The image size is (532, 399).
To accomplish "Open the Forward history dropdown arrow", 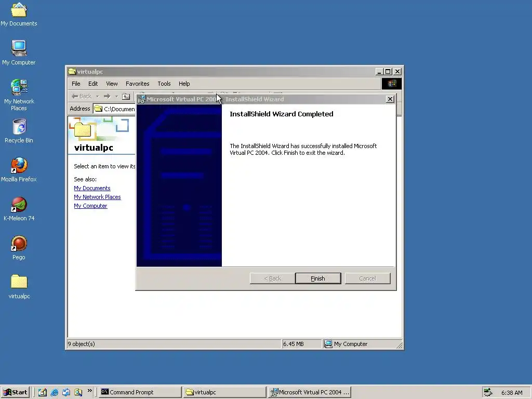I will point(116,96).
